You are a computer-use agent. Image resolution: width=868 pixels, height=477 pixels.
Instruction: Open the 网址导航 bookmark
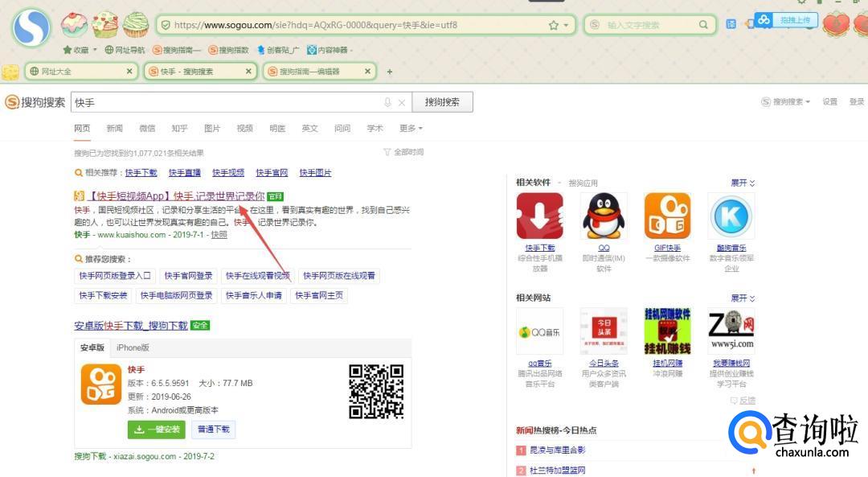click(125, 50)
